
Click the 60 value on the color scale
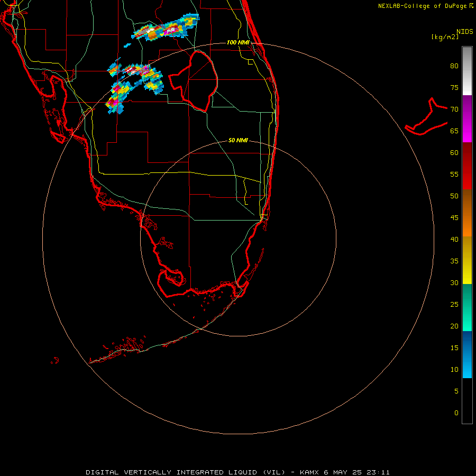click(x=454, y=153)
